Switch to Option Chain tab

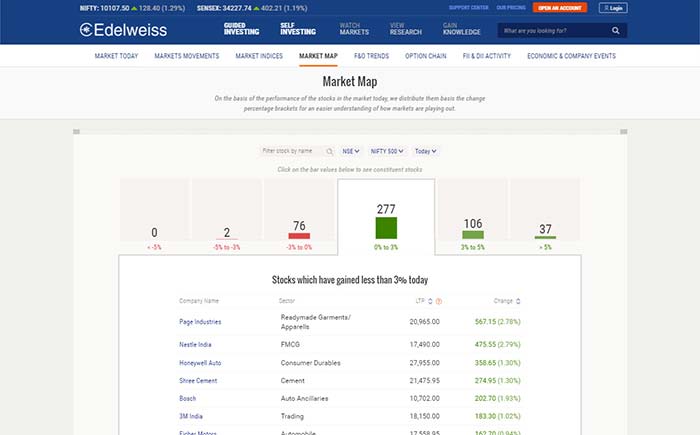425,56
